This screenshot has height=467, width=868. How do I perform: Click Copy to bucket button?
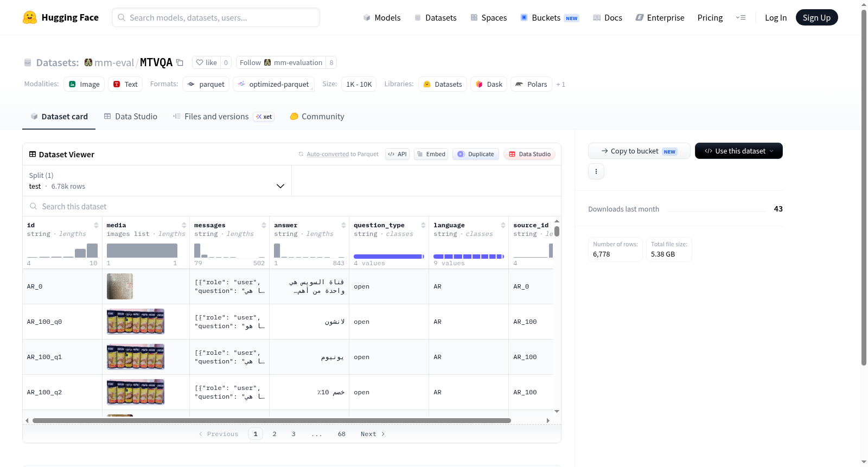tap(639, 151)
